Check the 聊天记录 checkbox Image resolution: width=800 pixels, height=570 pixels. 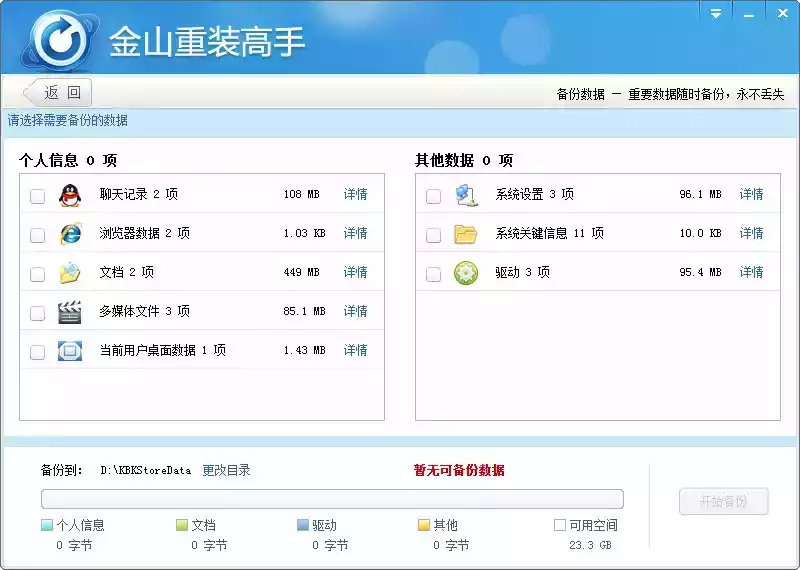(x=37, y=196)
